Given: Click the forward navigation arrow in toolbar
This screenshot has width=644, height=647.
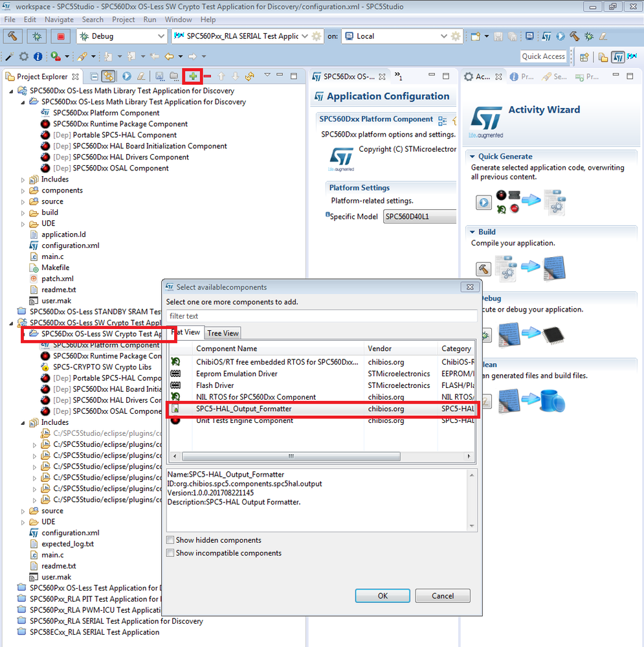Looking at the screenshot, I should 192,56.
